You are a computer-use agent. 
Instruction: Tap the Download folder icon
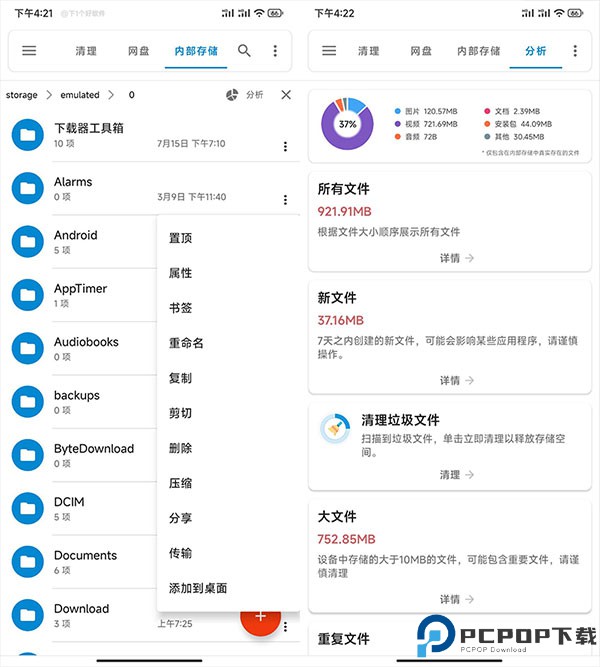(x=28, y=615)
